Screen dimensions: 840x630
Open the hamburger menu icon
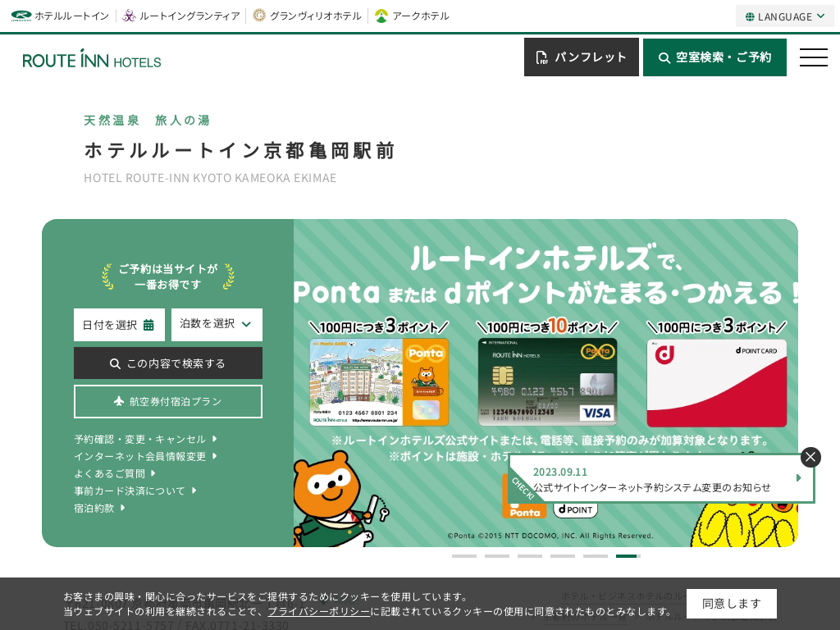point(813,57)
